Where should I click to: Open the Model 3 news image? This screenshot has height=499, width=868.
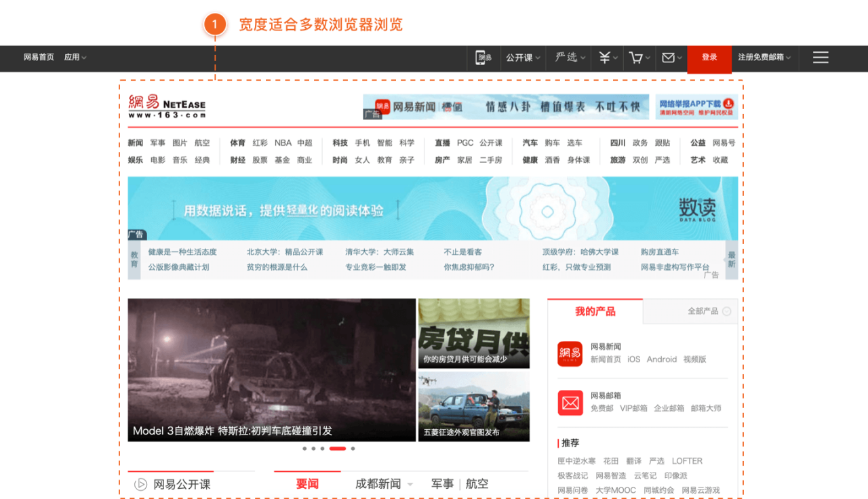tap(271, 370)
